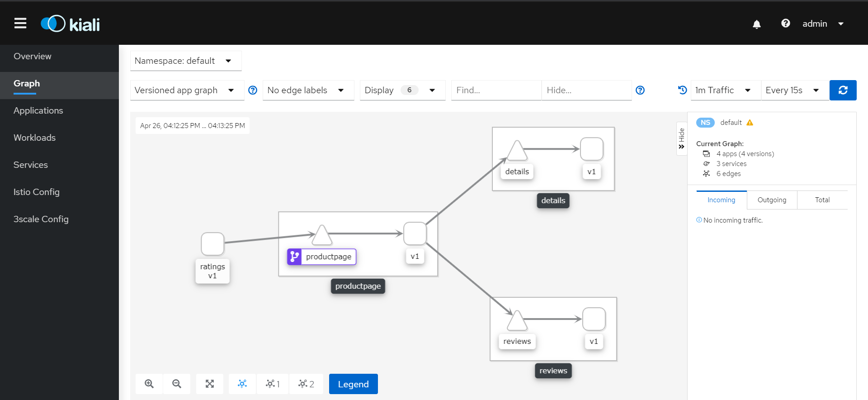Open the admin user dropdown

[823, 24]
